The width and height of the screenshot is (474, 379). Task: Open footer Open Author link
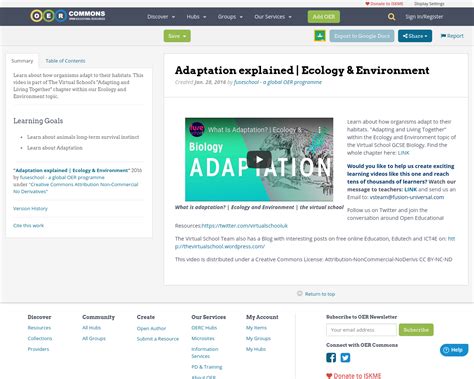click(151, 328)
